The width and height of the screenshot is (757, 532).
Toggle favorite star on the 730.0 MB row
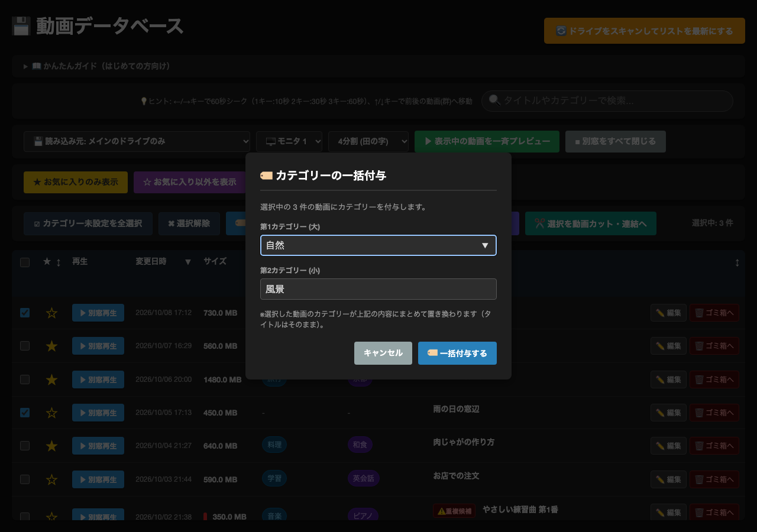pyautogui.click(x=51, y=313)
